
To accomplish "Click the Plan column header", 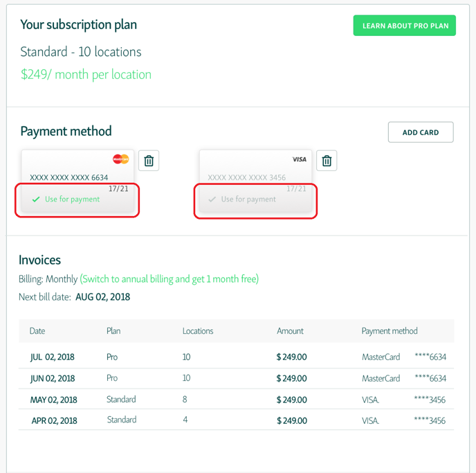I will (113, 331).
